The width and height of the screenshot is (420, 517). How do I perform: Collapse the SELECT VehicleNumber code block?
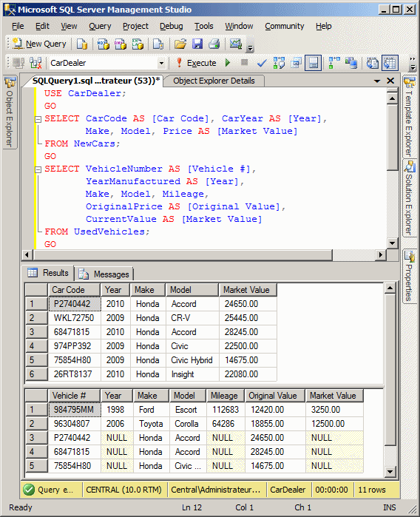coord(38,169)
